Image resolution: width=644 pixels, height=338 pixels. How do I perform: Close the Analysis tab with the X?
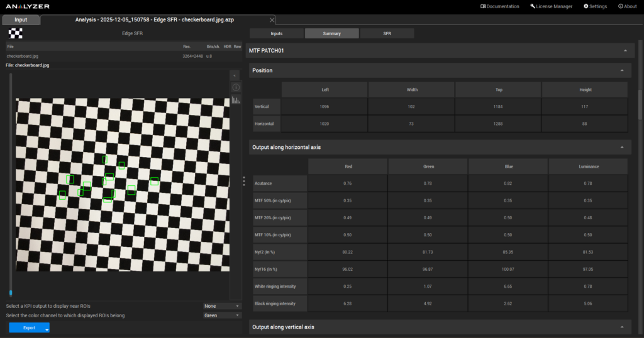click(272, 20)
